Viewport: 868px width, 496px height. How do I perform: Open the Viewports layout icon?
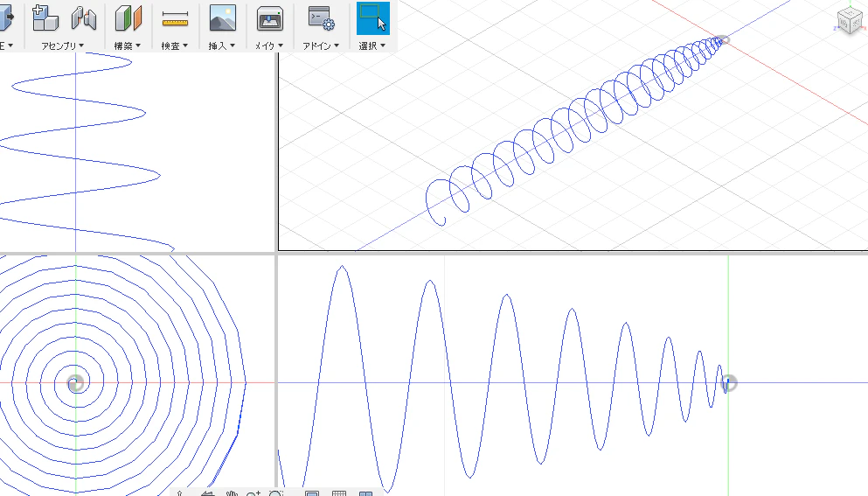tap(366, 493)
